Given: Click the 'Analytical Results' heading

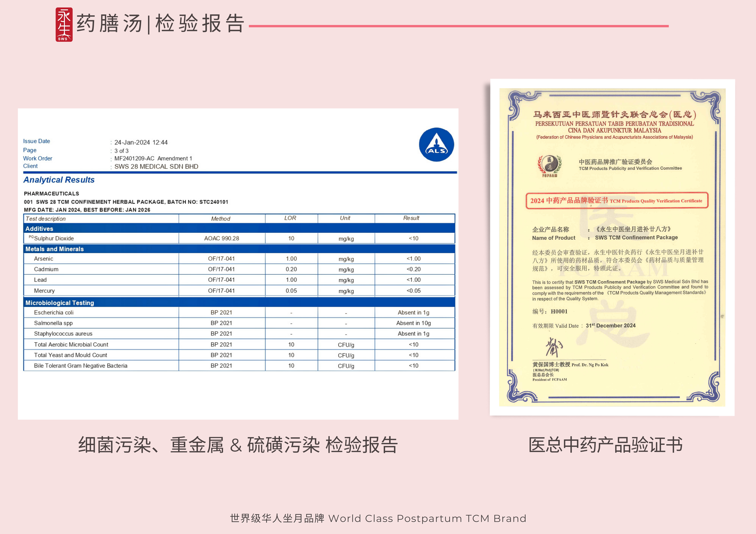Looking at the screenshot, I should (x=59, y=180).
